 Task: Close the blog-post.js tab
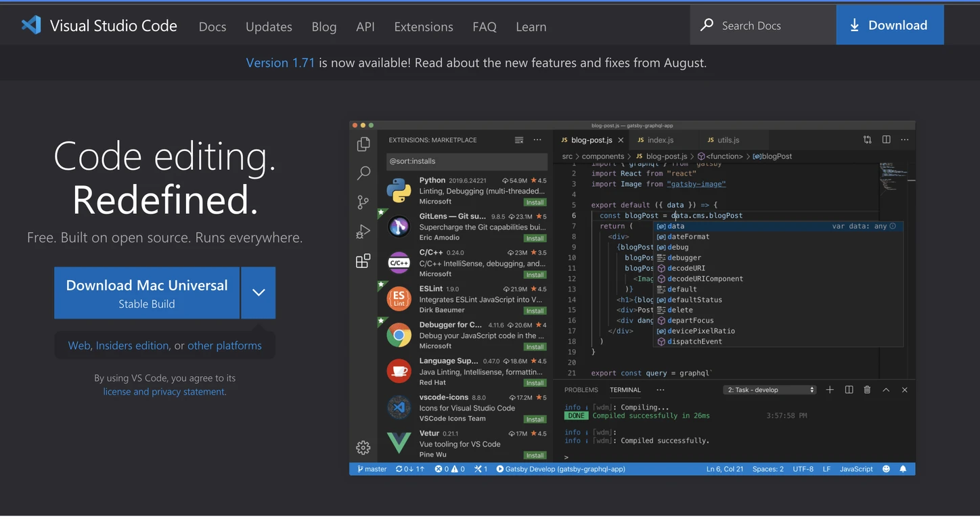621,140
